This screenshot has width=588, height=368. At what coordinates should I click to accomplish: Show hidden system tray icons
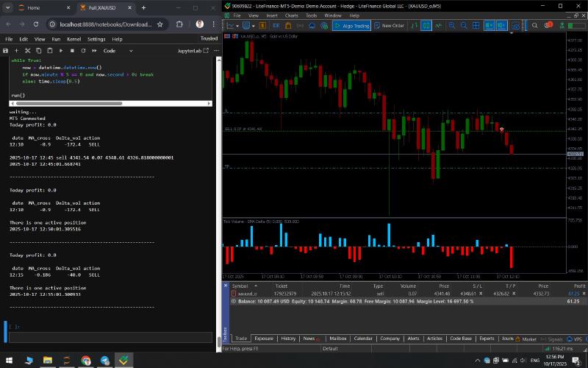click(x=477, y=361)
